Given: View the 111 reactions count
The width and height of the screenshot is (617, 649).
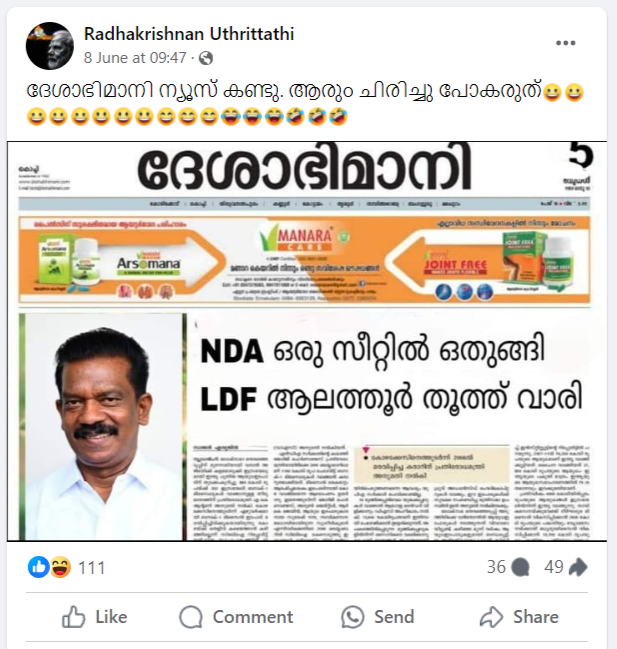Looking at the screenshot, I should (91, 567).
